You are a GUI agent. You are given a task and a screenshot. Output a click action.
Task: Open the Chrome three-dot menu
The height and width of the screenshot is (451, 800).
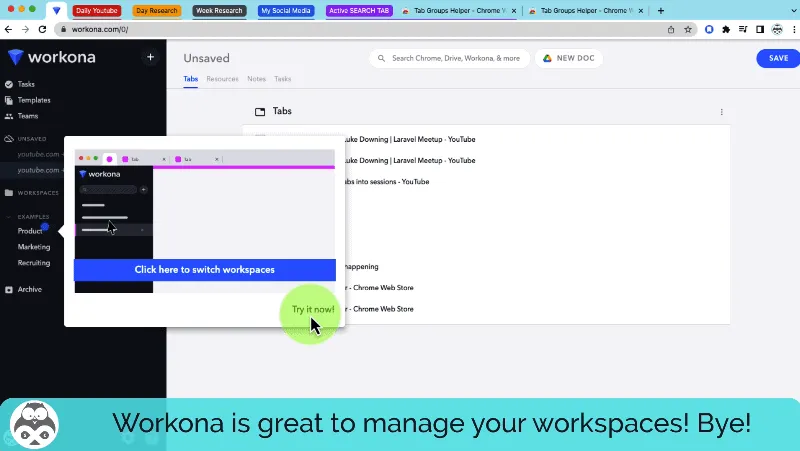pos(794,30)
